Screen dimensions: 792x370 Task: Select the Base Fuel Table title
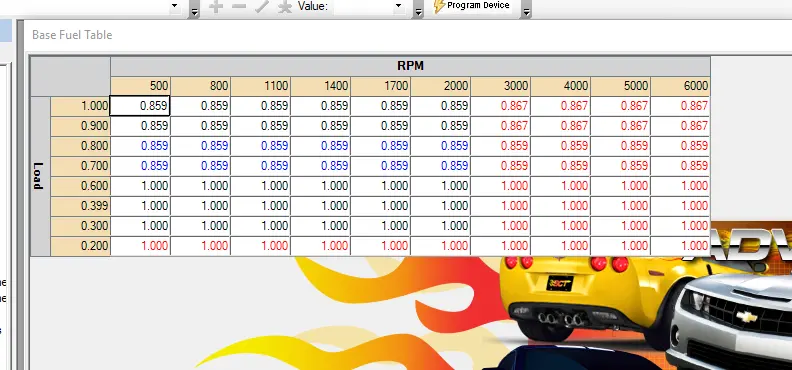coord(72,35)
